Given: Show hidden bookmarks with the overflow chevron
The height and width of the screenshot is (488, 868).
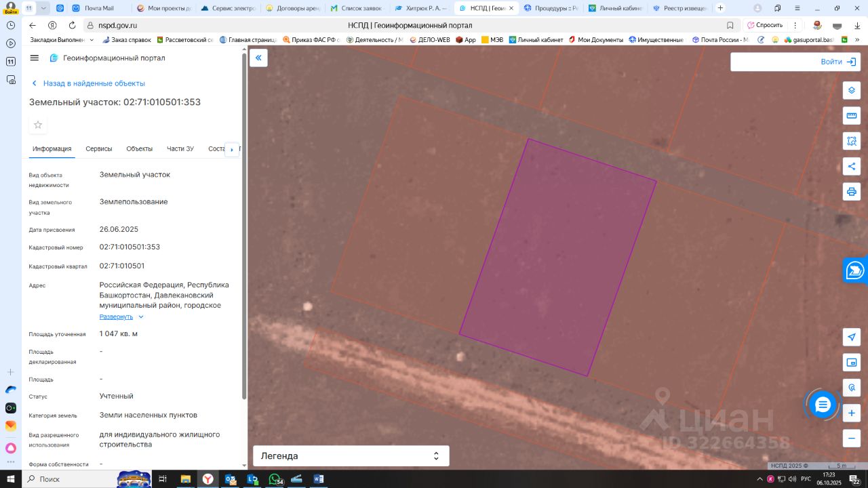Looking at the screenshot, I should 858,40.
